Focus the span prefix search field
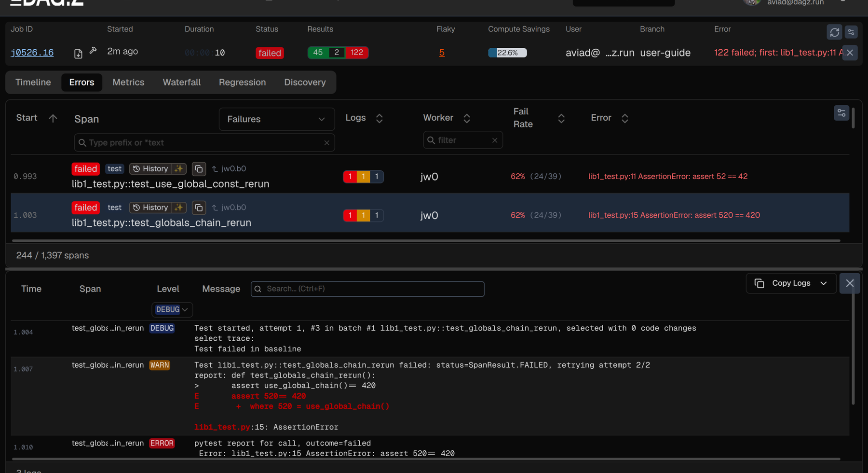This screenshot has height=473, width=868. pos(204,143)
